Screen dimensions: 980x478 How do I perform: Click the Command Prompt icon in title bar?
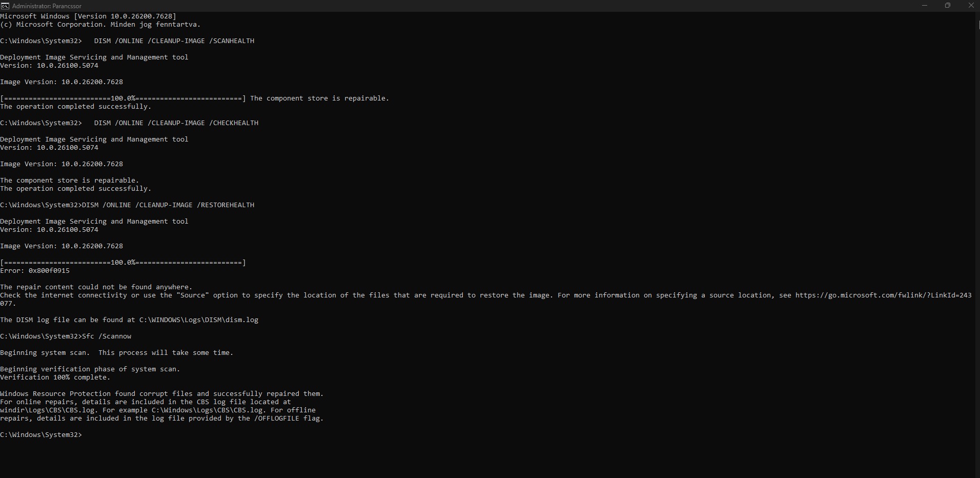pyautogui.click(x=5, y=6)
